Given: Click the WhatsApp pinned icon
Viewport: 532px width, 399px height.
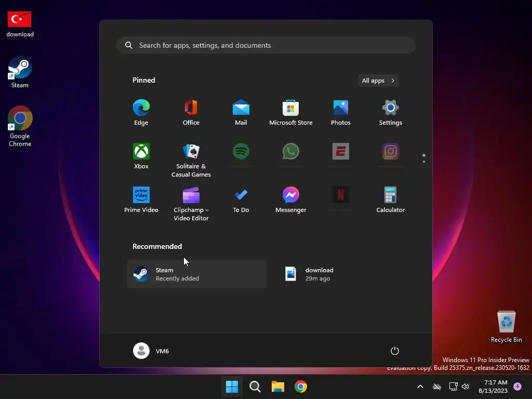Looking at the screenshot, I should 291,151.
